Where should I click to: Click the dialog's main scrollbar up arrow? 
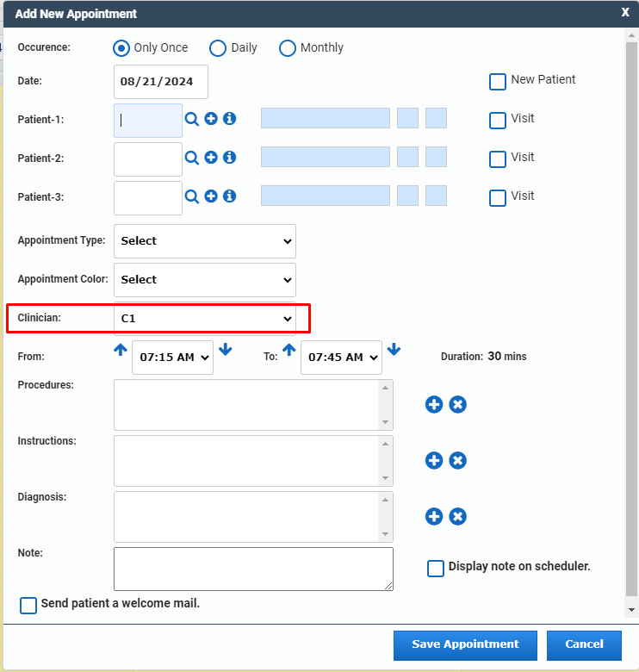631,35
